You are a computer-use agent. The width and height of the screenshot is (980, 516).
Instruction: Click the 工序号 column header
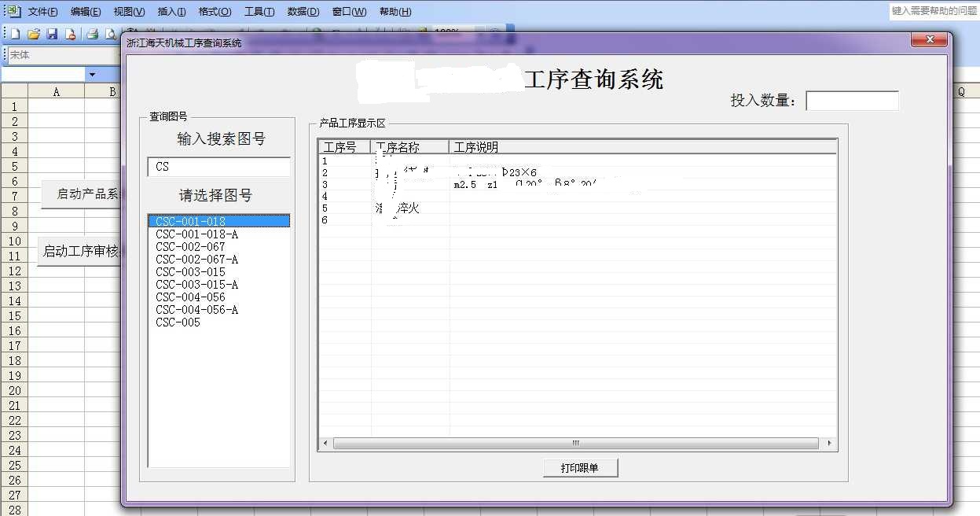click(344, 147)
